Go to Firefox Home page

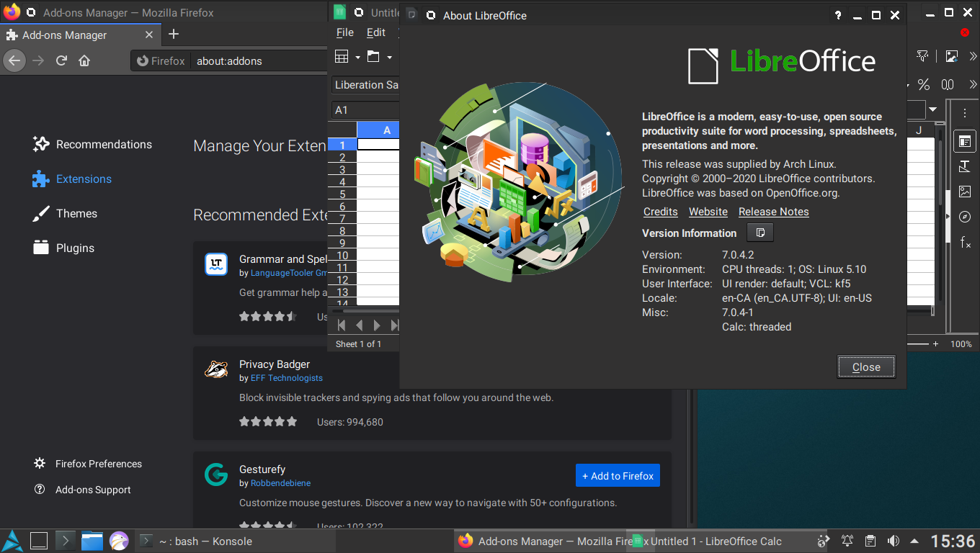pos(84,60)
